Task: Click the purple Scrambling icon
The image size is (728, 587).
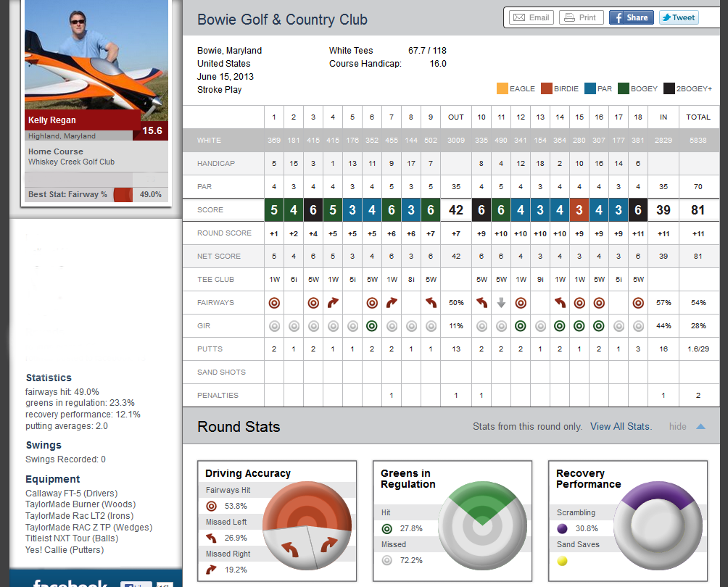Action: tap(563, 529)
